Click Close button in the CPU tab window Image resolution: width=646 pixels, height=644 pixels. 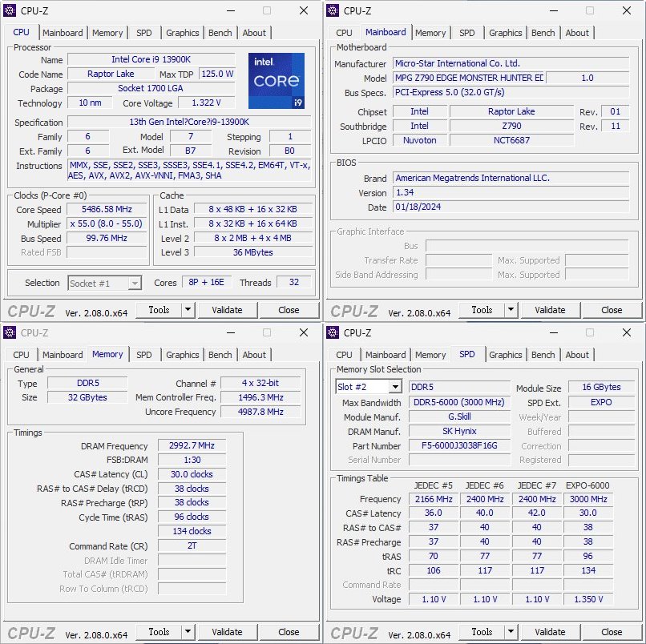(289, 310)
